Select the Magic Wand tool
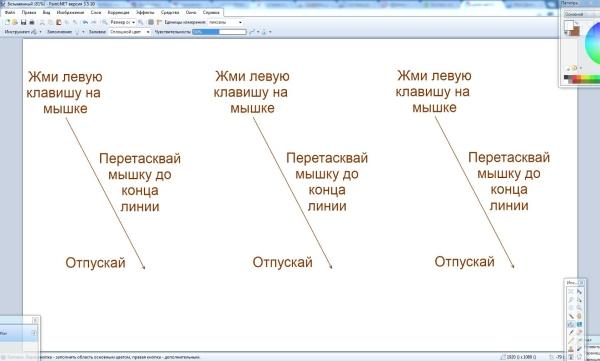600x361 pixels. click(571, 316)
